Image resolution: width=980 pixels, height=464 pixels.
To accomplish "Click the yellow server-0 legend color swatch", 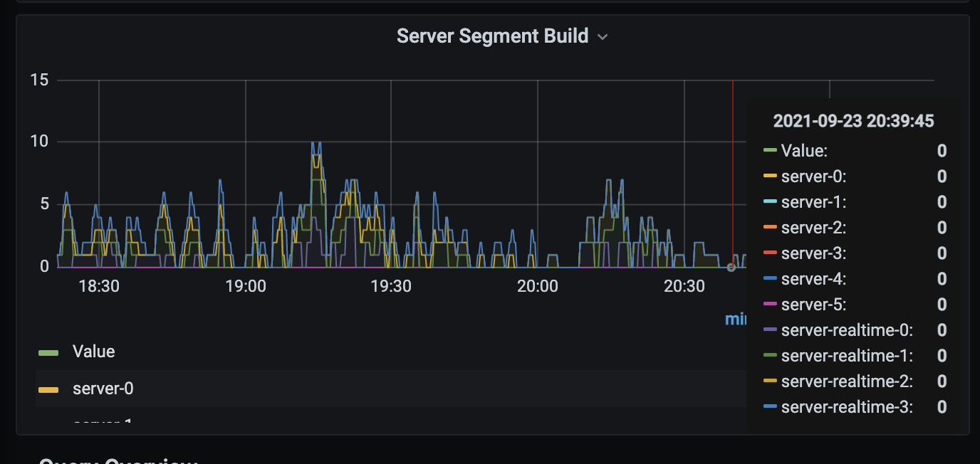I will (48, 389).
